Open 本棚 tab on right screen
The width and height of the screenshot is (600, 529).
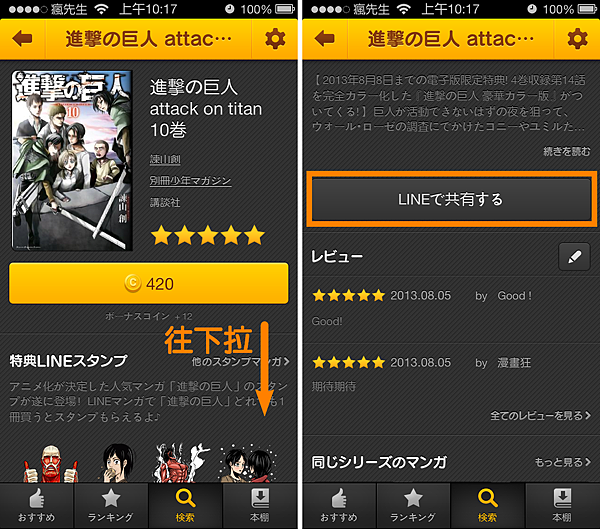click(562, 506)
